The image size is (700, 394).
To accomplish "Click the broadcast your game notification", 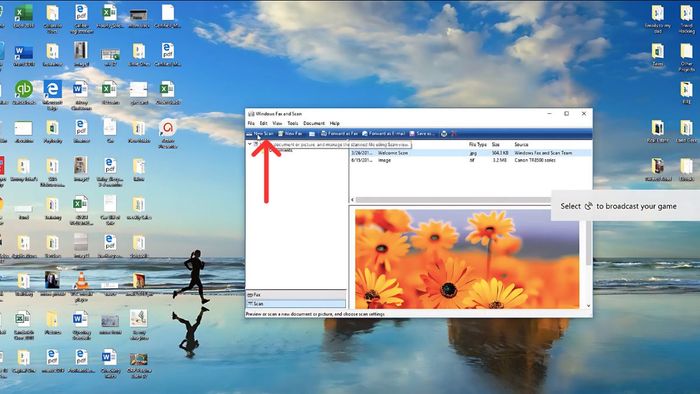I will 625,206.
